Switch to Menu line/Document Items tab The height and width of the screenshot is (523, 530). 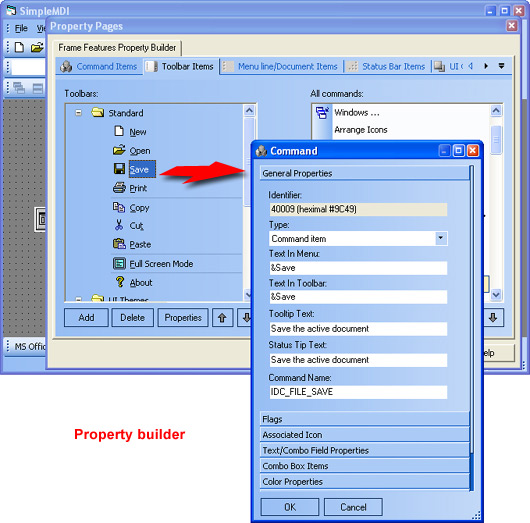point(281,66)
